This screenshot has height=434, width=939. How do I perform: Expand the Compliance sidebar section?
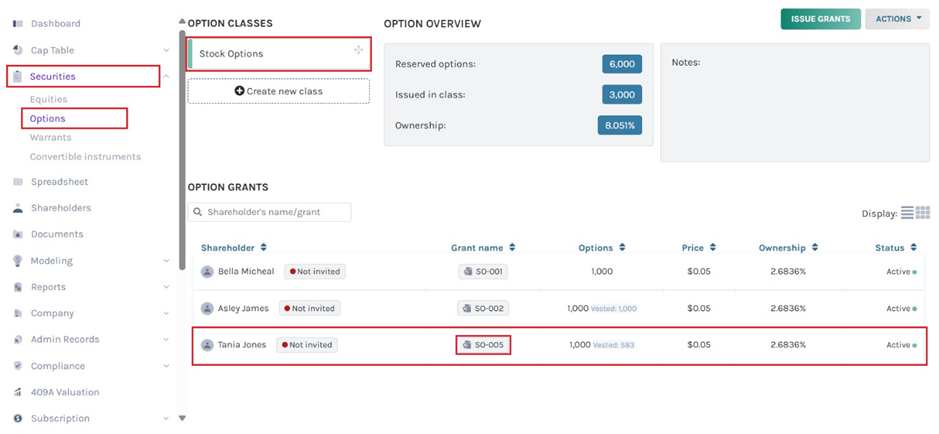click(166, 366)
